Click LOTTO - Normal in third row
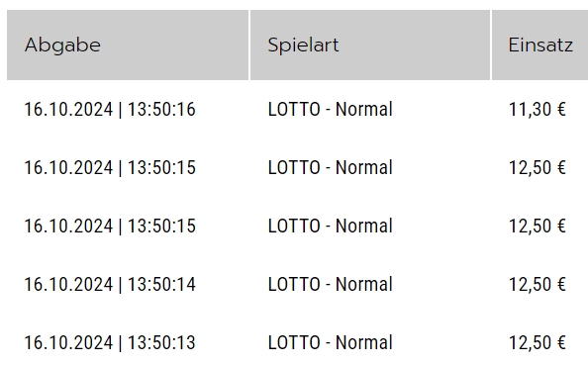Viewport: 588px width, 365px height. 330,226
